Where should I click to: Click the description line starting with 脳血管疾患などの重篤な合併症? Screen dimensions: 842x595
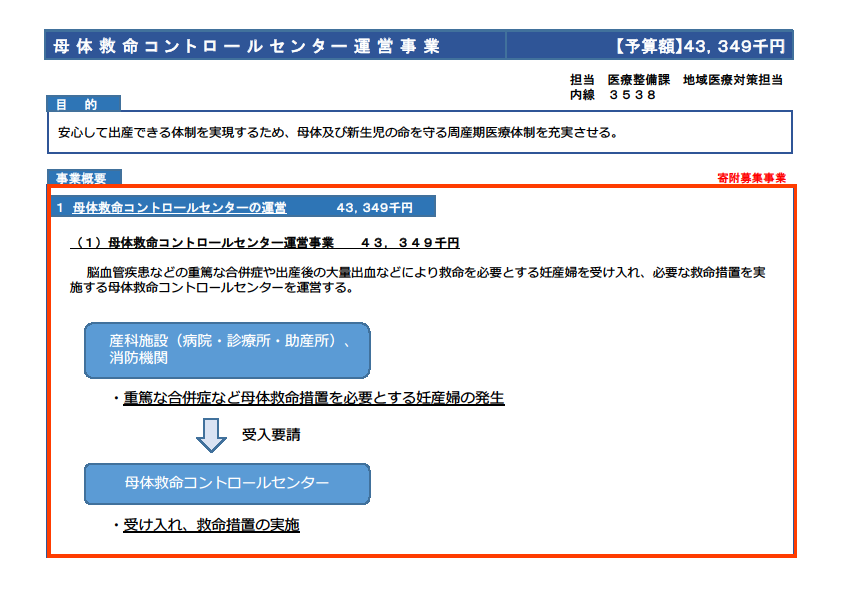coord(426,273)
